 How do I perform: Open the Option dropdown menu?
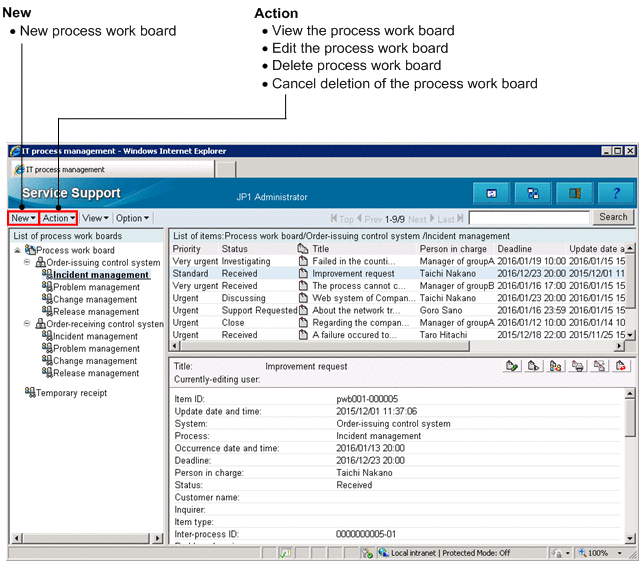[x=132, y=218]
